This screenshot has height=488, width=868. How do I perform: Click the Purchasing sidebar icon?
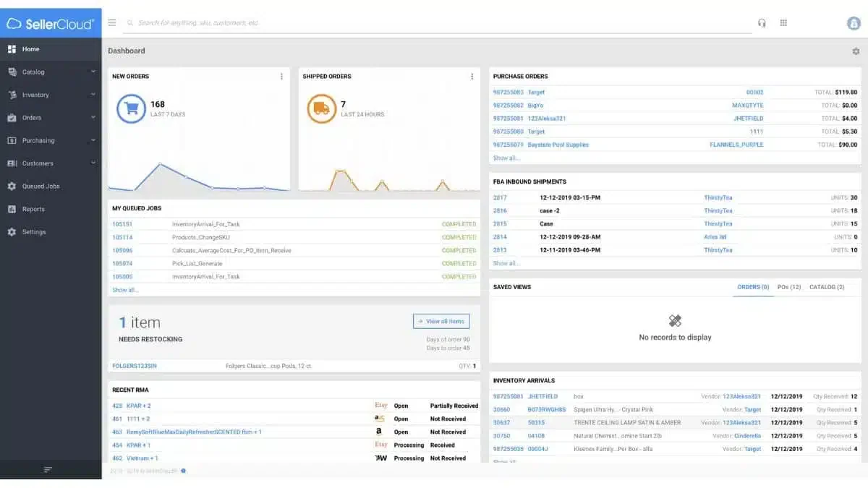tap(12, 140)
